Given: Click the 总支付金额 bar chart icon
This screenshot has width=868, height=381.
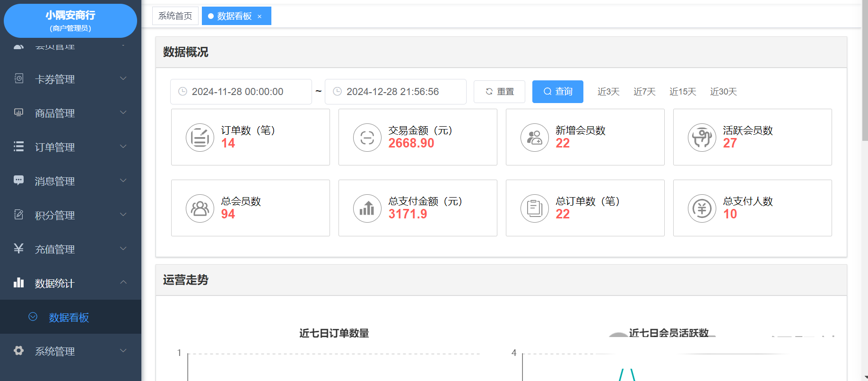Looking at the screenshot, I should (x=367, y=208).
